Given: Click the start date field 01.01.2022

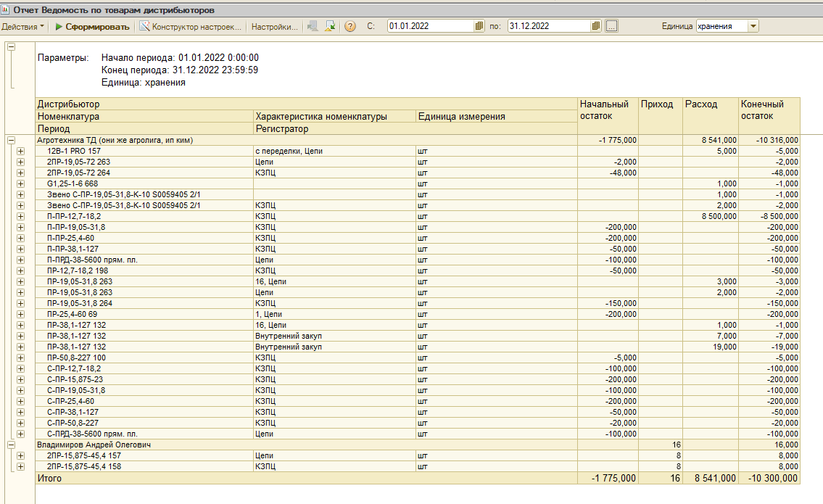Looking at the screenshot, I should tap(431, 26).
